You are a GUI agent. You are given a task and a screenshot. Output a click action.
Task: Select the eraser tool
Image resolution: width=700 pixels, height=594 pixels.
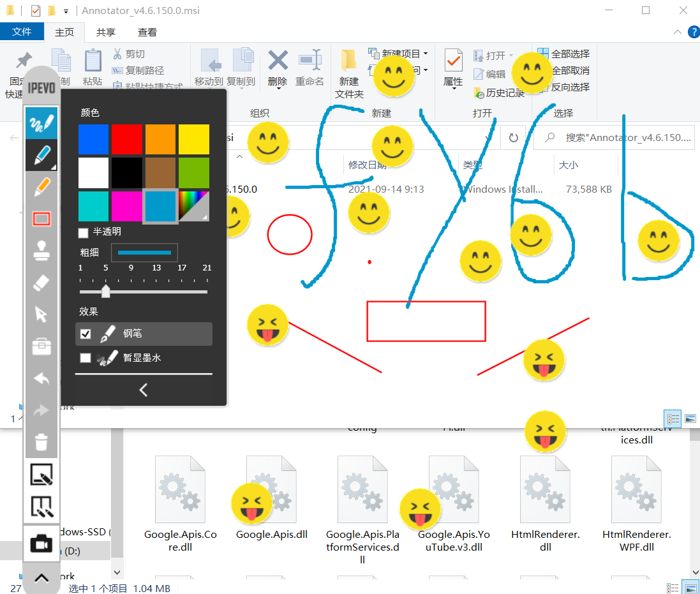click(41, 283)
